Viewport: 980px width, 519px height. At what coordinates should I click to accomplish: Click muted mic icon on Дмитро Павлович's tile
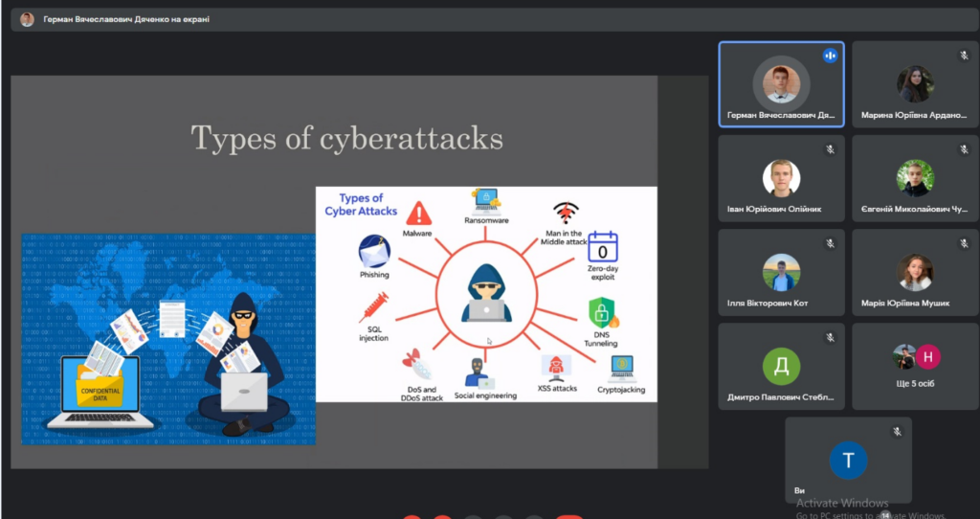(x=830, y=337)
